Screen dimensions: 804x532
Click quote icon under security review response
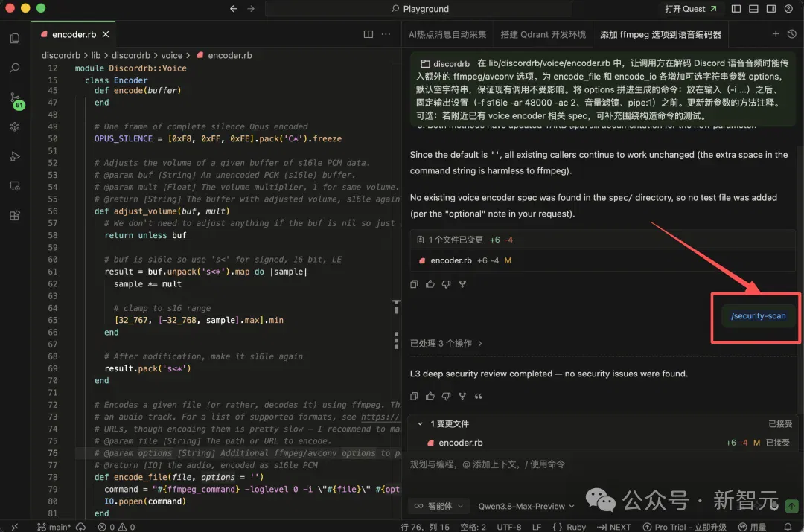(x=479, y=396)
